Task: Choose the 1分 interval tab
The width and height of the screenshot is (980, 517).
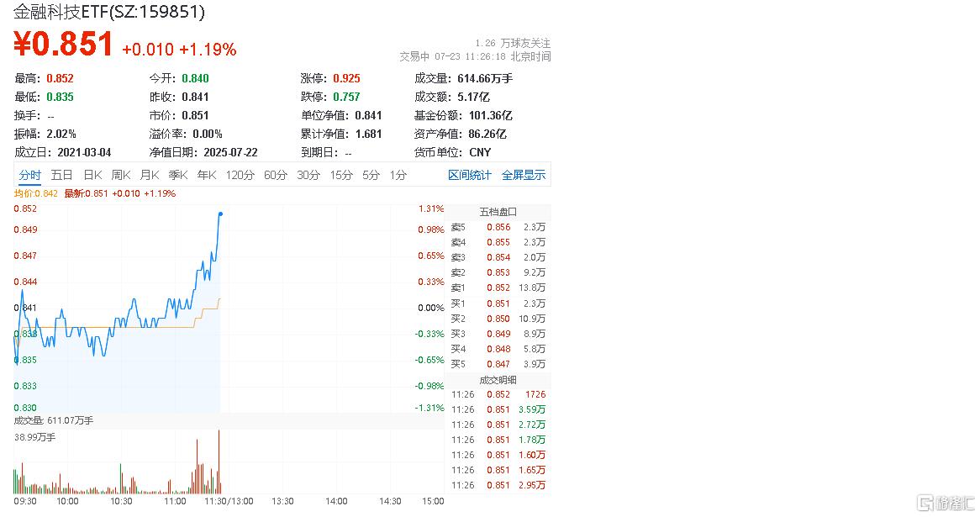Action: [x=398, y=175]
